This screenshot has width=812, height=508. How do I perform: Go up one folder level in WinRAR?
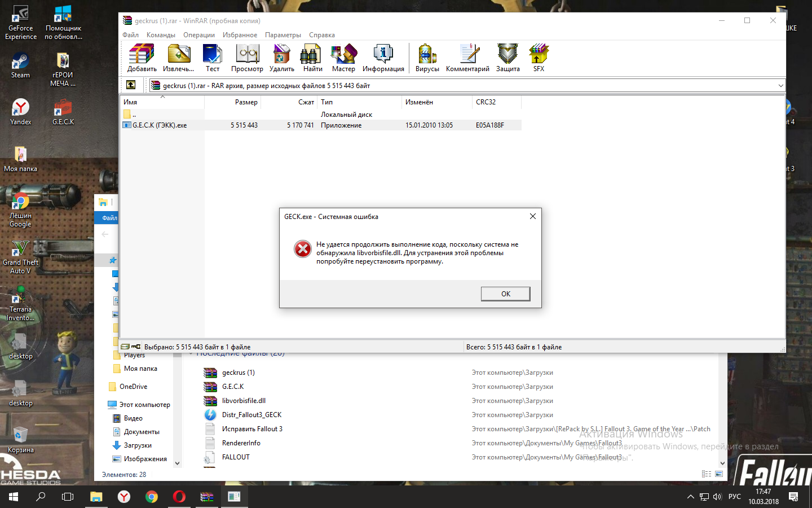pos(131,85)
